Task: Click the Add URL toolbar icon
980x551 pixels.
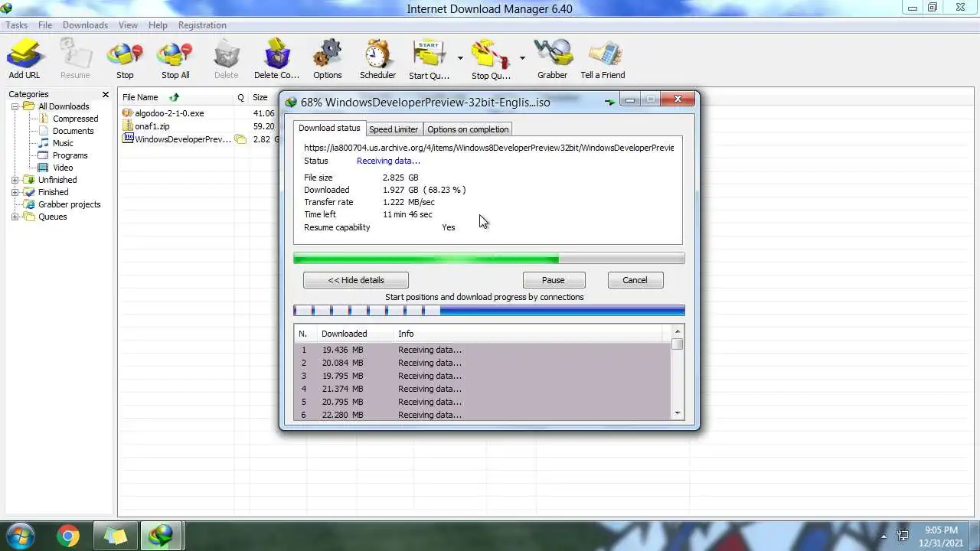Action: (x=24, y=60)
